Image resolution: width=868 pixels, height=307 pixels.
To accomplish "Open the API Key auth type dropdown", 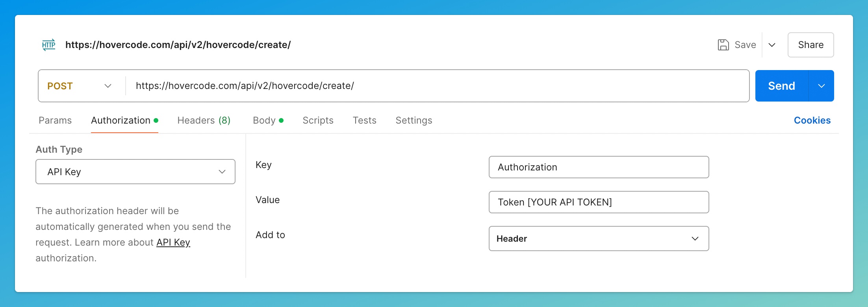I will tap(135, 172).
